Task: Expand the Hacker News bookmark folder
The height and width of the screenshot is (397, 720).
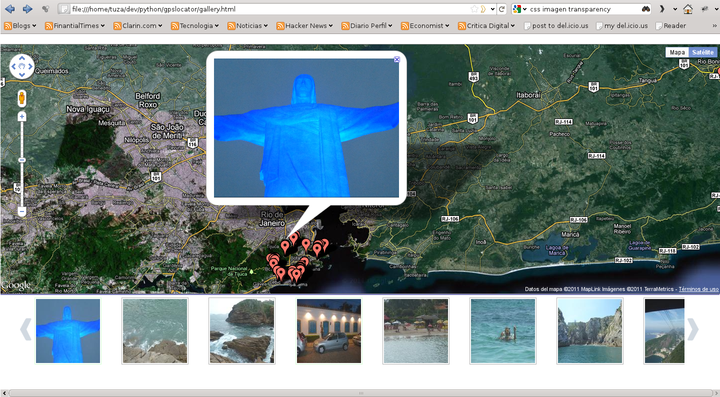Action: [304, 26]
